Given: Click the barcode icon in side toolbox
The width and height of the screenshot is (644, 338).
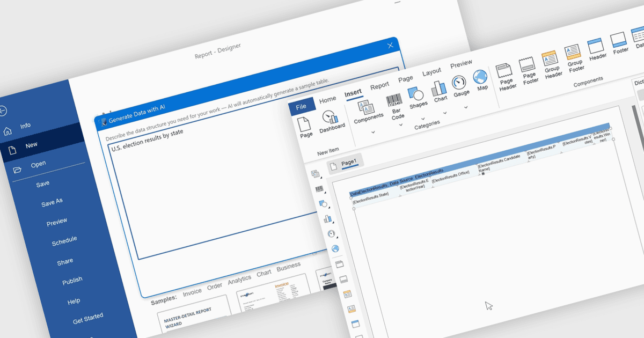Looking at the screenshot, I should click(319, 189).
